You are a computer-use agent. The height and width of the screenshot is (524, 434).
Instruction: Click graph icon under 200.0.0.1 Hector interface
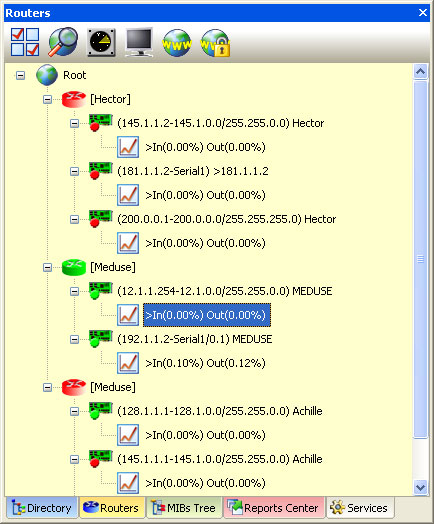[128, 243]
